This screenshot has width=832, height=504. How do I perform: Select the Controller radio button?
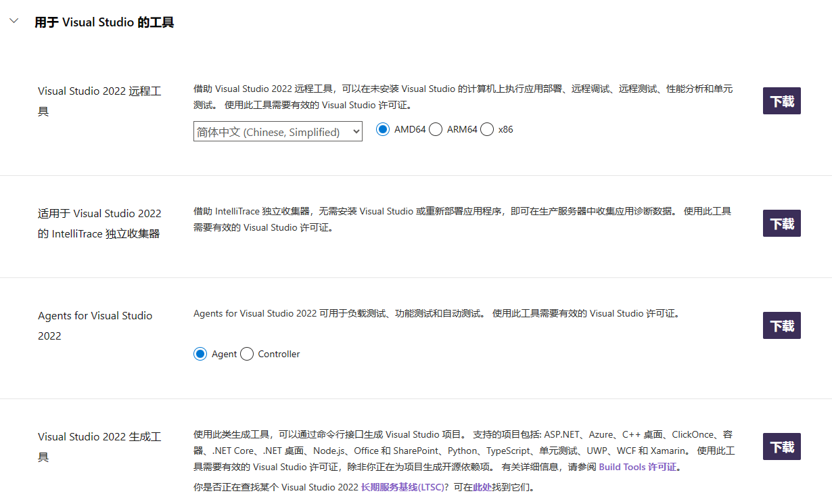pyautogui.click(x=247, y=354)
